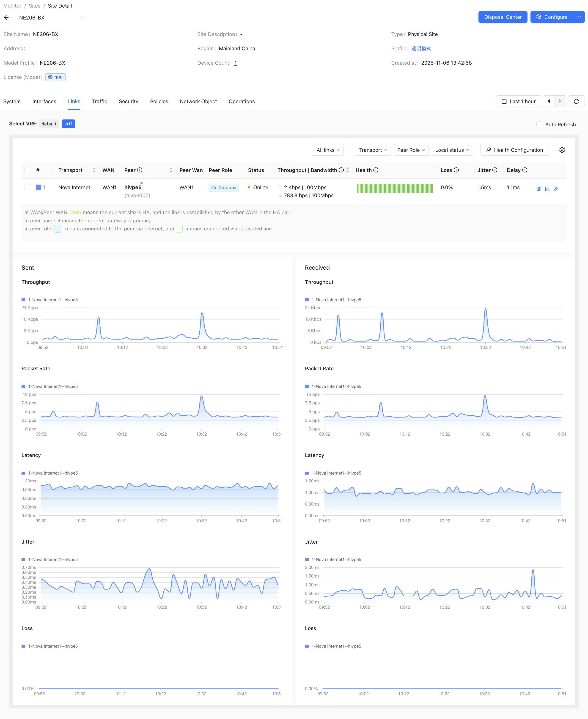Hide the hlvpe5 link from charts

click(539, 189)
